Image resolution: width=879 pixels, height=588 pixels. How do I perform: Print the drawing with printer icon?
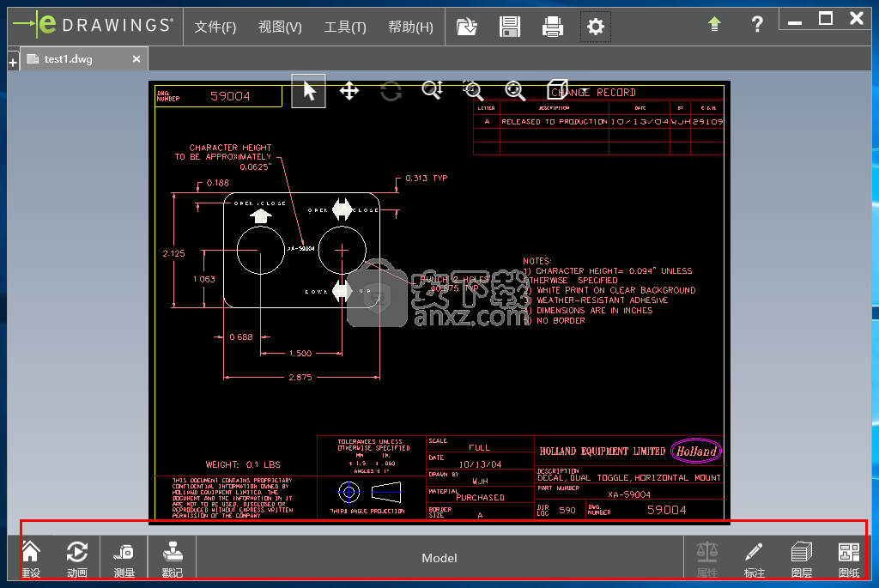(x=553, y=27)
